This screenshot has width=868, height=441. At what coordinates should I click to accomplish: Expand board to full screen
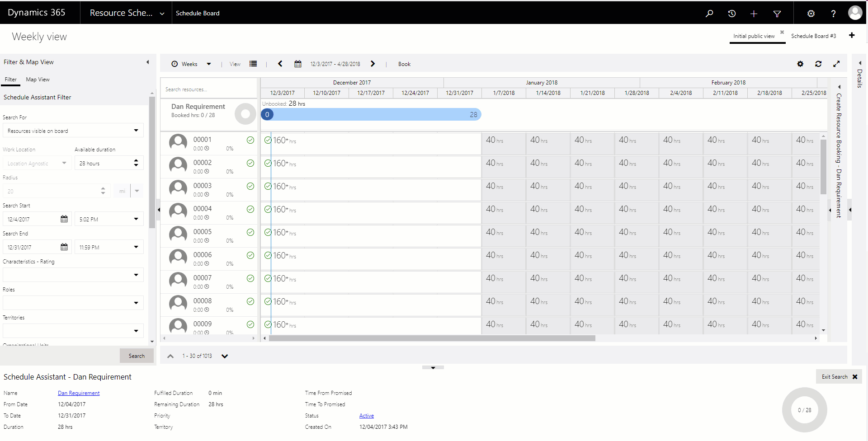[x=836, y=64]
